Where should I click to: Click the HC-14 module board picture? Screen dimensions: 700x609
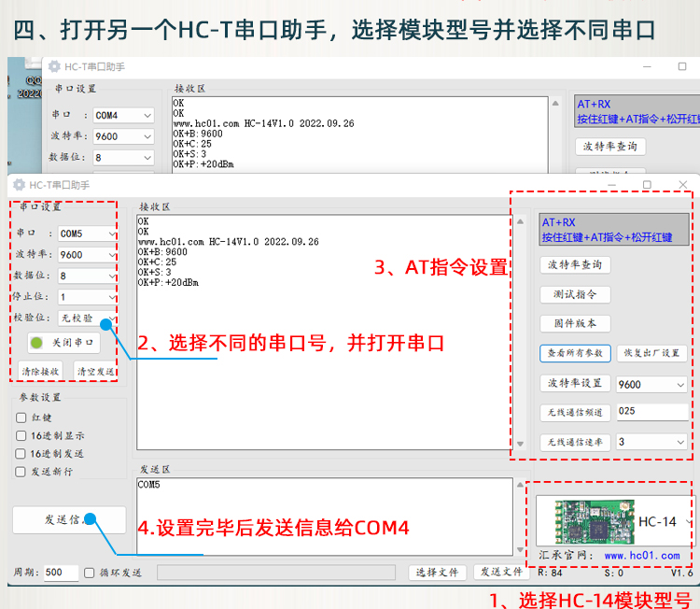point(595,521)
